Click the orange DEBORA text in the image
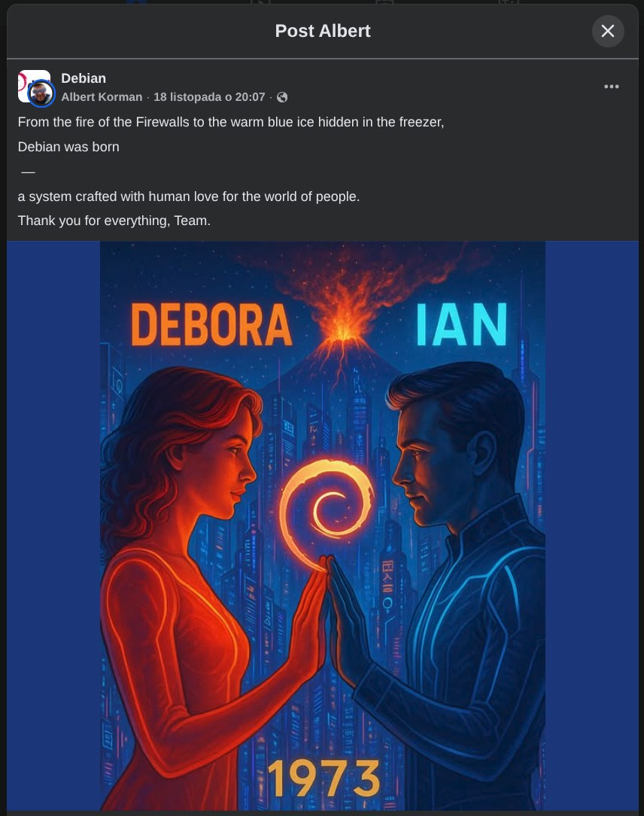 211,326
